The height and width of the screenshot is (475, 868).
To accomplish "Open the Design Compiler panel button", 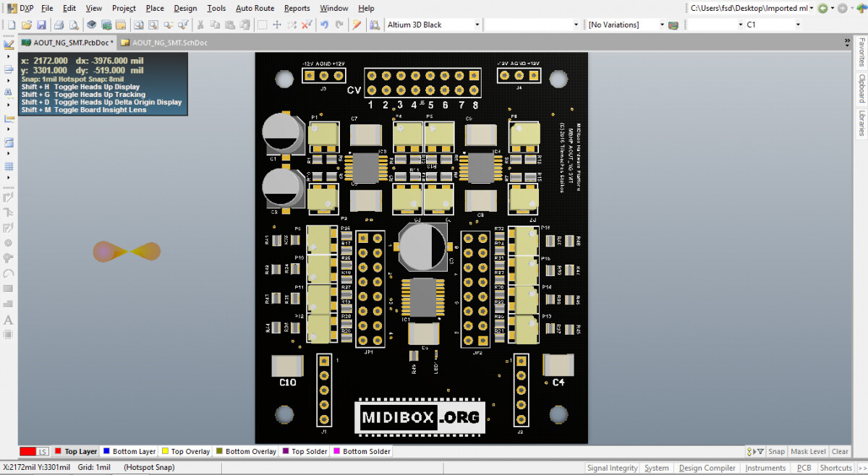I will pyautogui.click(x=707, y=468).
